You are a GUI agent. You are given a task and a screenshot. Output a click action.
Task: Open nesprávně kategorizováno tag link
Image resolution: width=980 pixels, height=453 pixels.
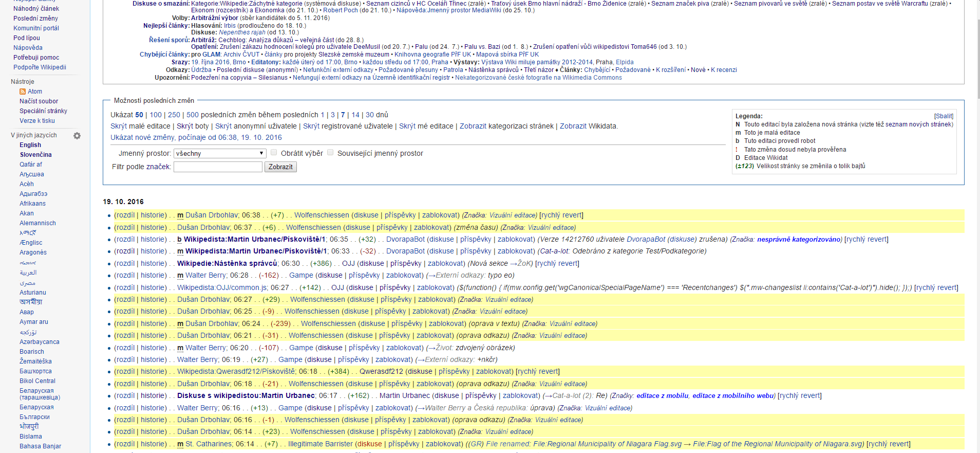point(799,239)
